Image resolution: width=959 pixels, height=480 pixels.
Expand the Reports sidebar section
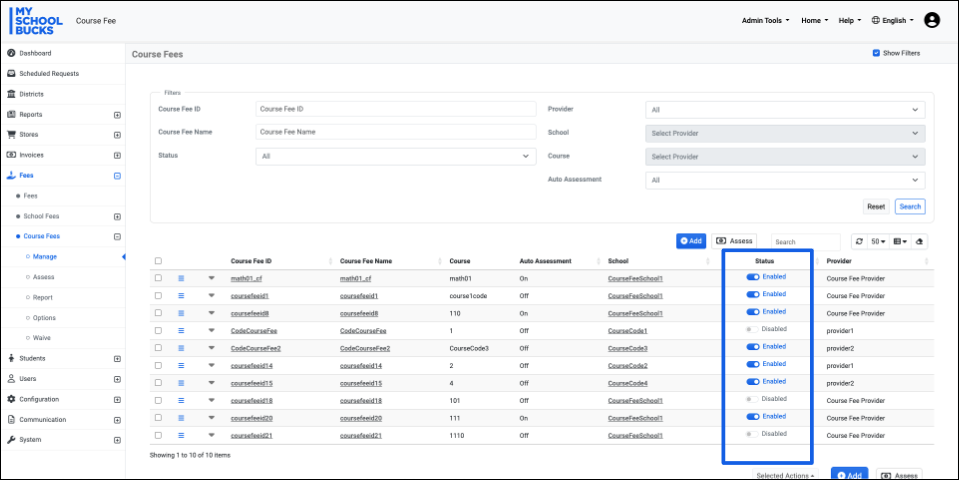[117, 115]
